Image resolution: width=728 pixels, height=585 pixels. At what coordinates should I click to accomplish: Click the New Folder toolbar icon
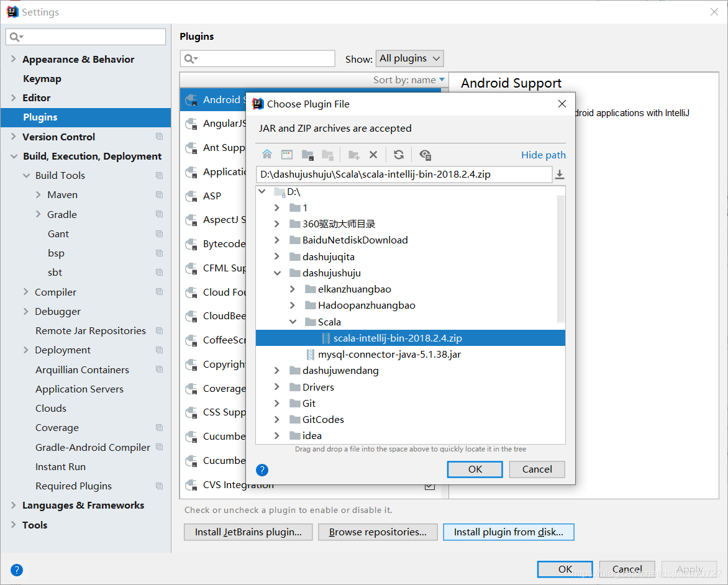click(x=354, y=155)
